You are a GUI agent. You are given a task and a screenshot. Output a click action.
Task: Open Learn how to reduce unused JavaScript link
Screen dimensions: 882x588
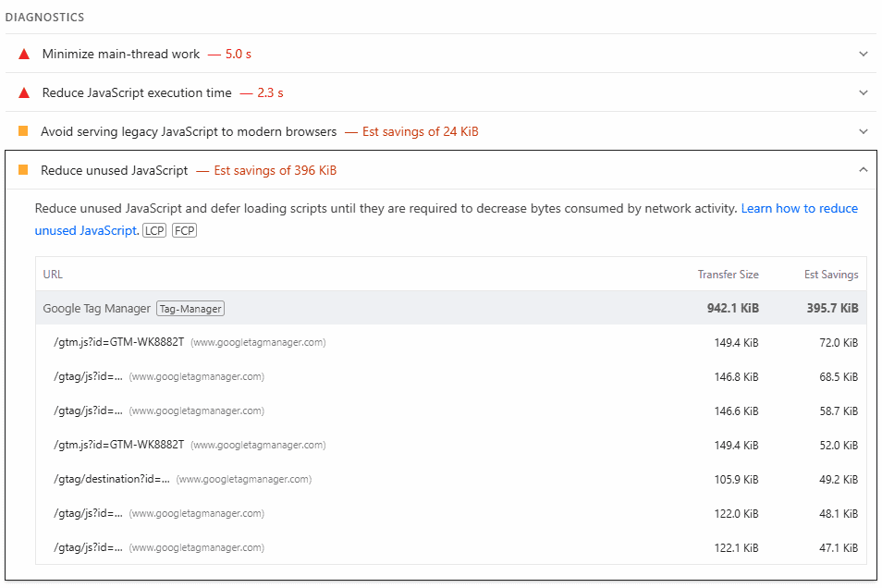click(799, 209)
